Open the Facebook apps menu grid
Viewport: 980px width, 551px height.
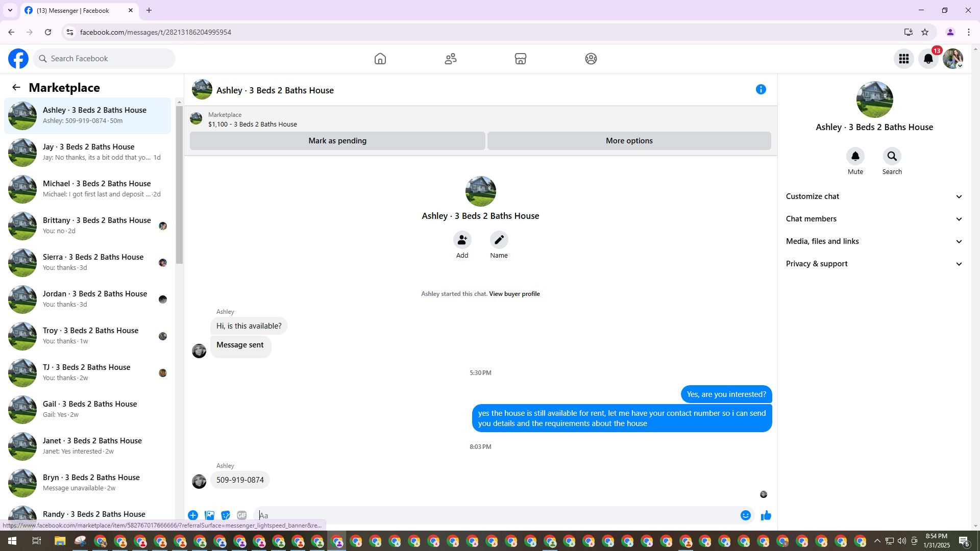(x=904, y=59)
